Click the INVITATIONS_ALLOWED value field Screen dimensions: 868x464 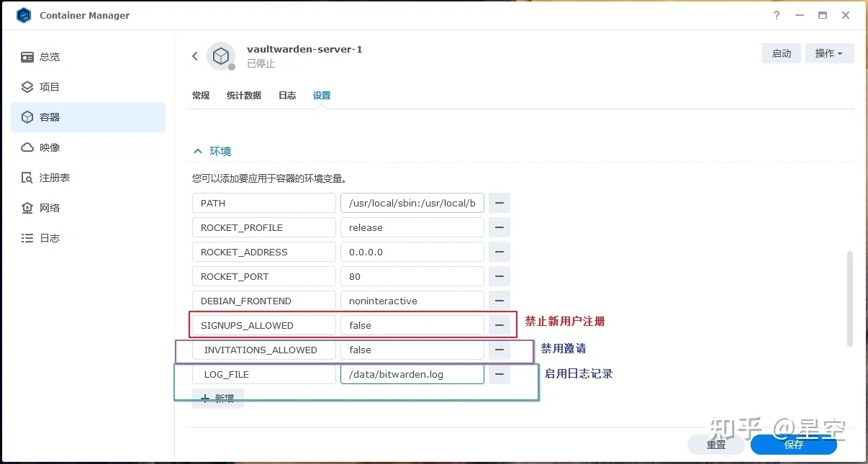coord(412,350)
